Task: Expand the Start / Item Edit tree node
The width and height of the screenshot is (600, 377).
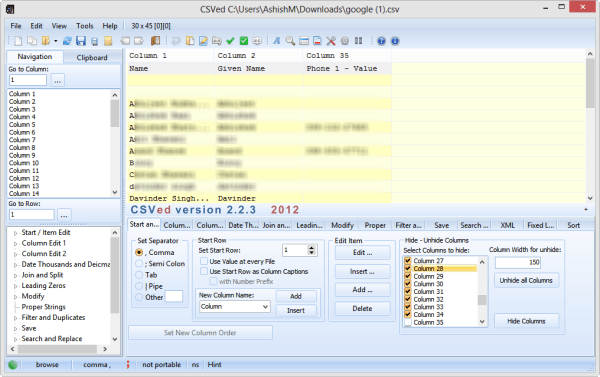Action: (16, 233)
